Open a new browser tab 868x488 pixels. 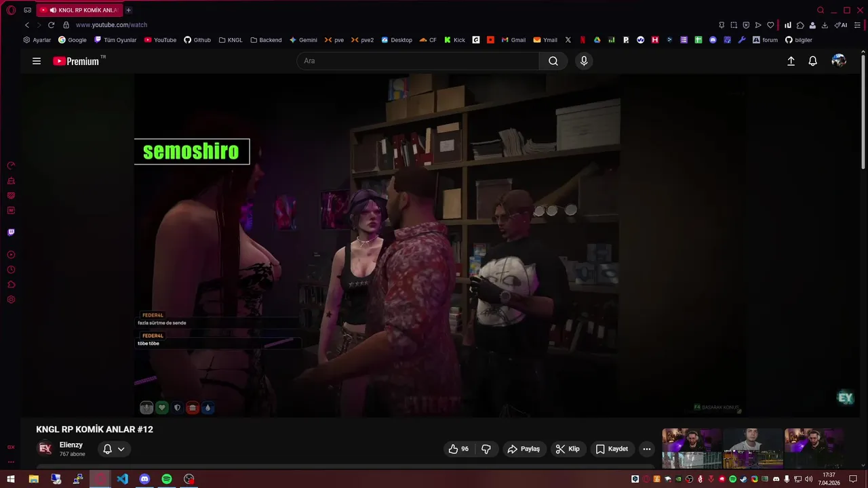128,10
